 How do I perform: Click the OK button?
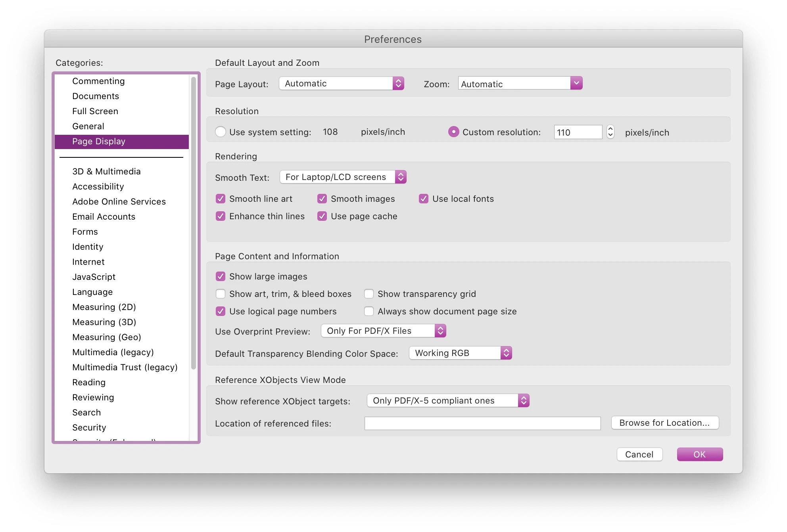699,455
